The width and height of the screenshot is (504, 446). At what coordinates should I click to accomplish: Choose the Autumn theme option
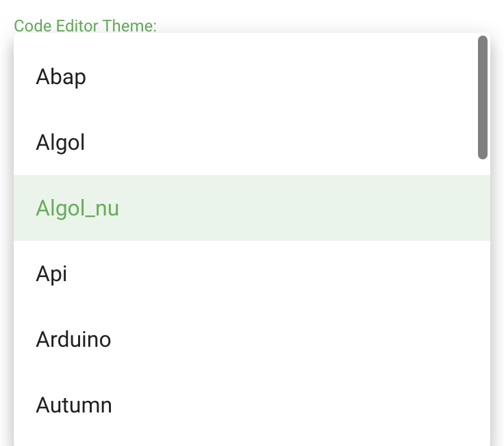click(252, 404)
